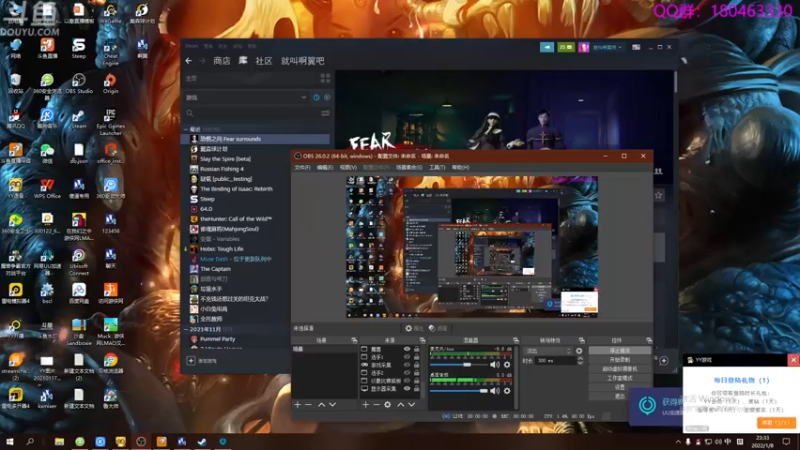
Task: Toggle visibility of first source in OBS list
Action: pos(407,349)
